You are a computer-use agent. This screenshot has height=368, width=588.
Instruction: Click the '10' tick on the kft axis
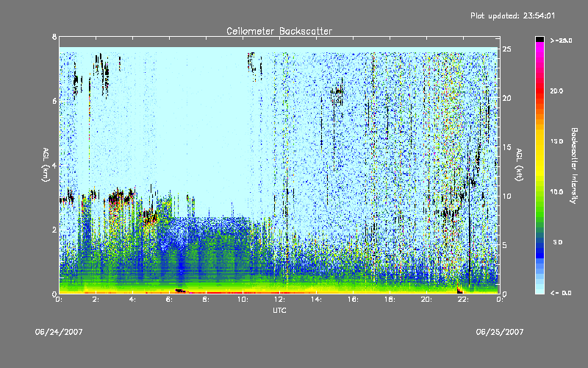point(506,196)
